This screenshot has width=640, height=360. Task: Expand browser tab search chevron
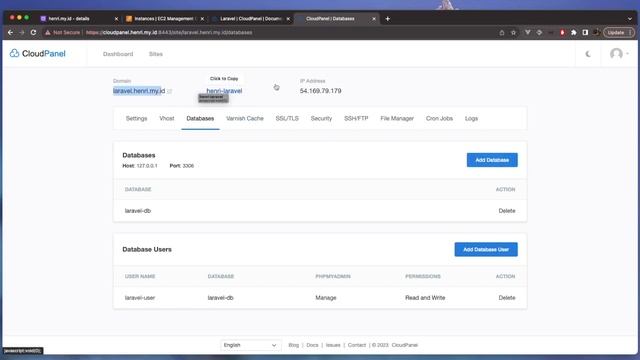point(630,19)
